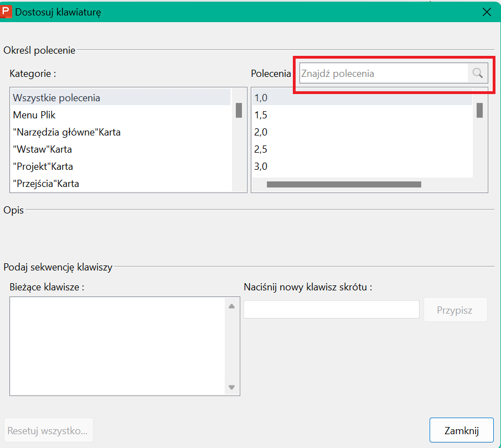Select Wszystkie polecenia category
501x448 pixels.
click(x=121, y=98)
